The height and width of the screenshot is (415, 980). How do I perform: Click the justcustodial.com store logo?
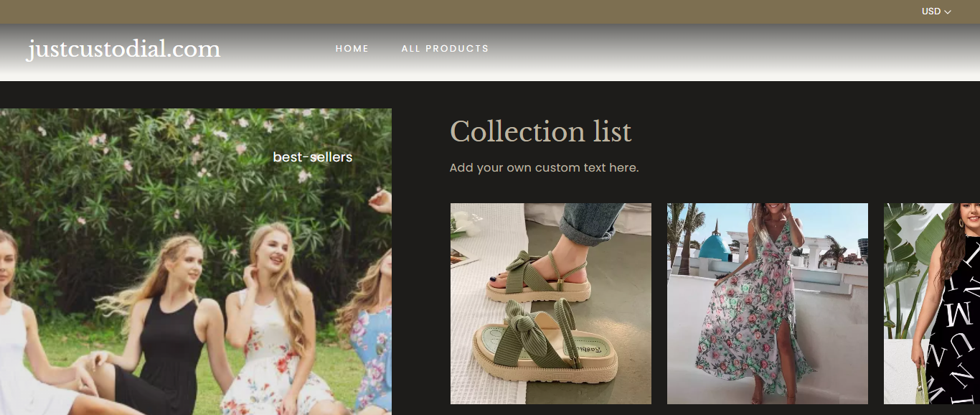[123, 50]
